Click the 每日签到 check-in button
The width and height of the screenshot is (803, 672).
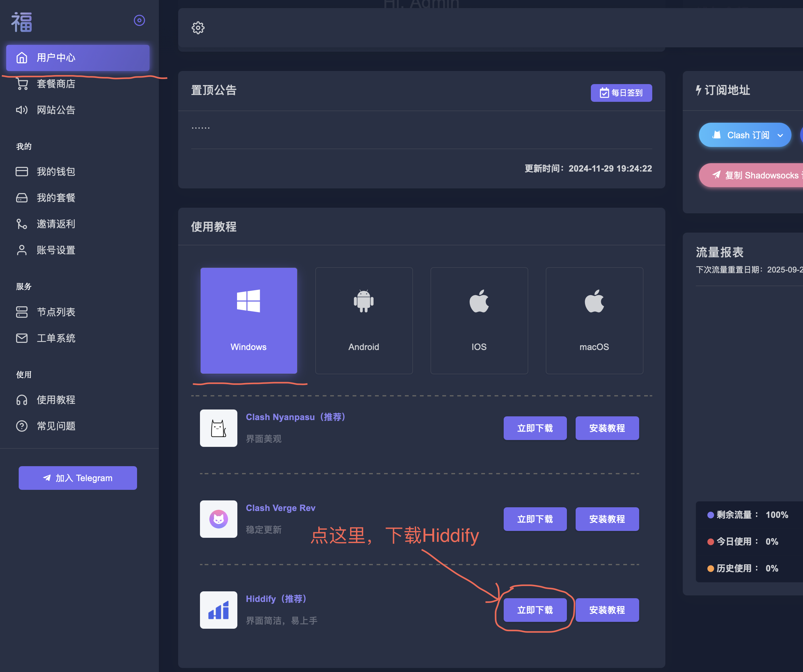point(621,93)
